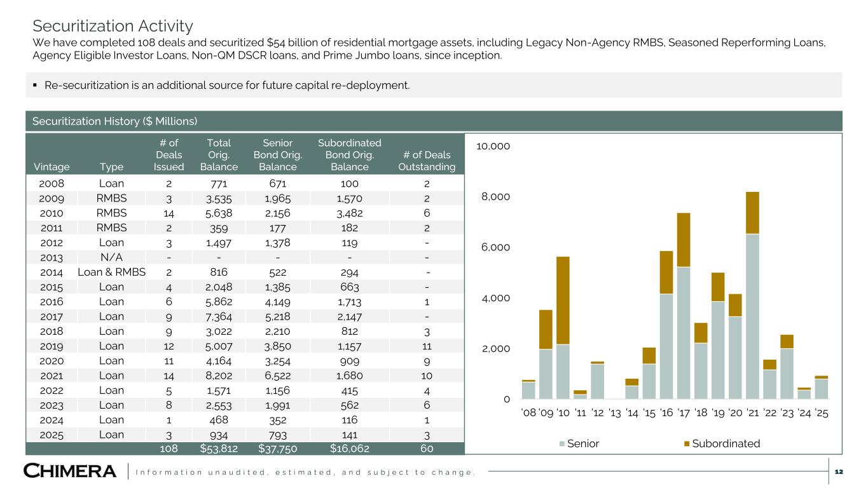
Task: Click the # of Deals Outstanding header
Action: point(427,161)
